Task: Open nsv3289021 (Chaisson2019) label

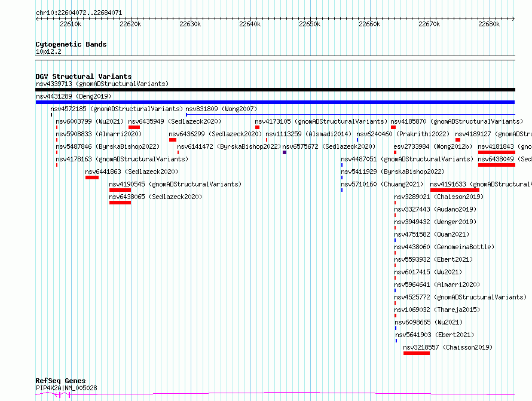Action: click(x=439, y=197)
